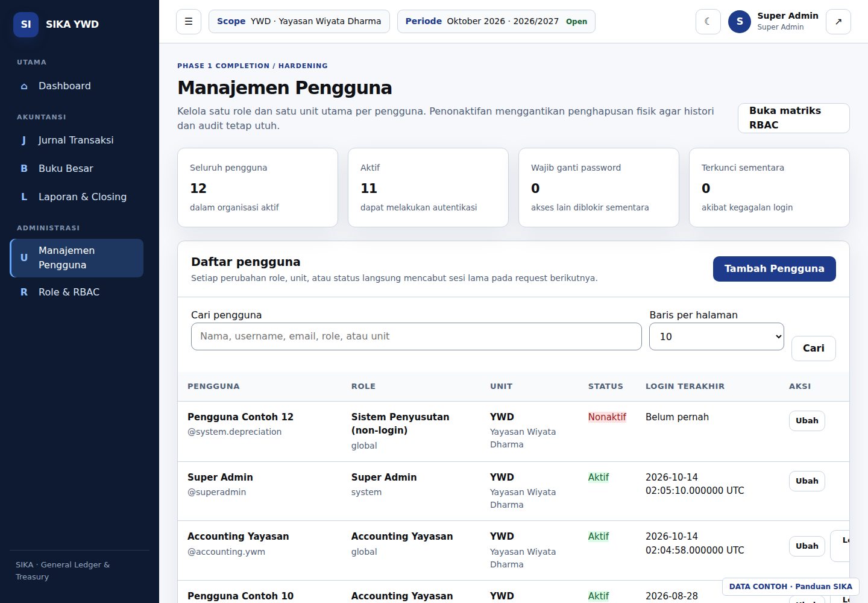Image resolution: width=868 pixels, height=603 pixels.
Task: Open Jurnal Transaksi menu item
Action: tap(77, 140)
